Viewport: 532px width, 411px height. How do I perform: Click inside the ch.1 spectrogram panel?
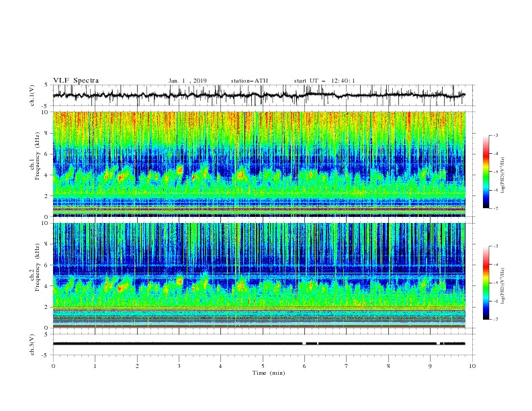tap(259, 164)
